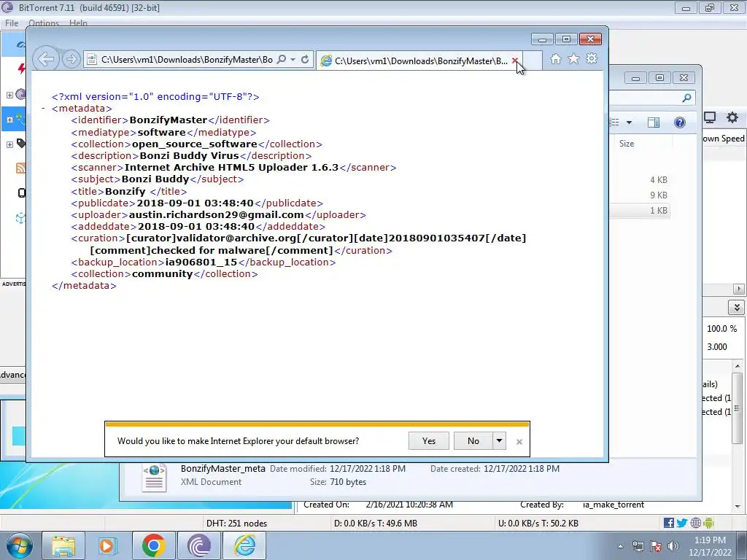Screen dimensions: 747x560
Task: Open the Explorer view options dropdown
Action: [629, 122]
